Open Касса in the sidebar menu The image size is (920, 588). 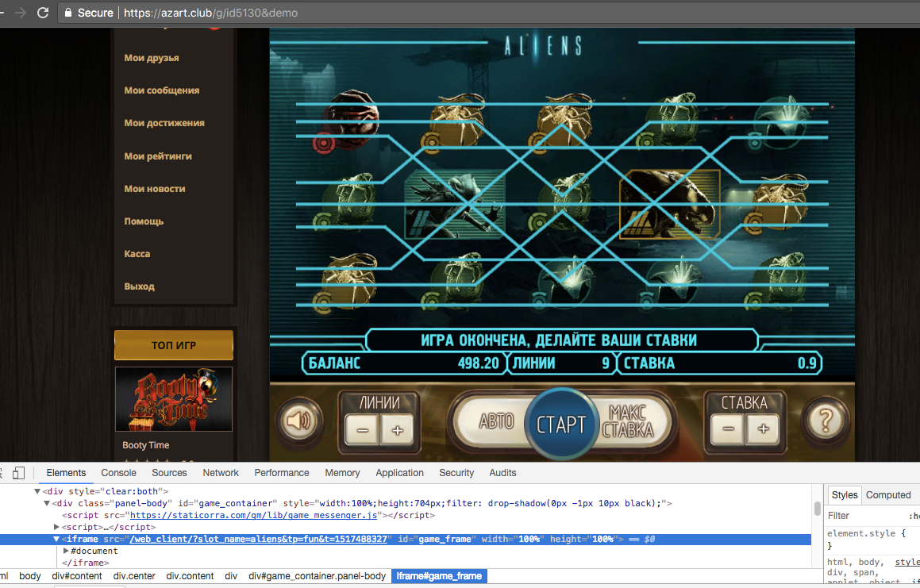137,253
